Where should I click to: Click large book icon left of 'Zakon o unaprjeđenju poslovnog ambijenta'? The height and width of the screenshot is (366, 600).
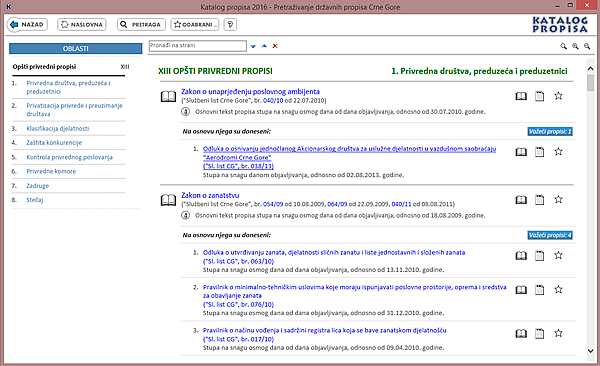tap(168, 96)
